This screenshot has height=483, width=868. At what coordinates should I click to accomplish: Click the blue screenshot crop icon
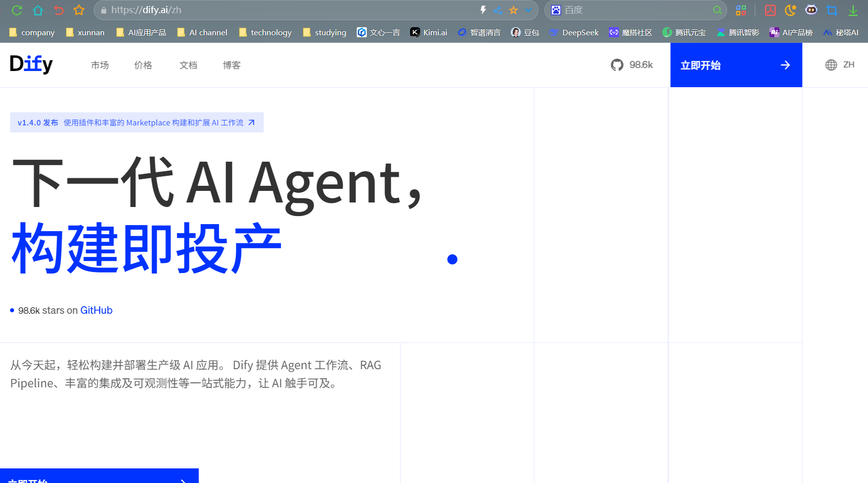tap(832, 10)
